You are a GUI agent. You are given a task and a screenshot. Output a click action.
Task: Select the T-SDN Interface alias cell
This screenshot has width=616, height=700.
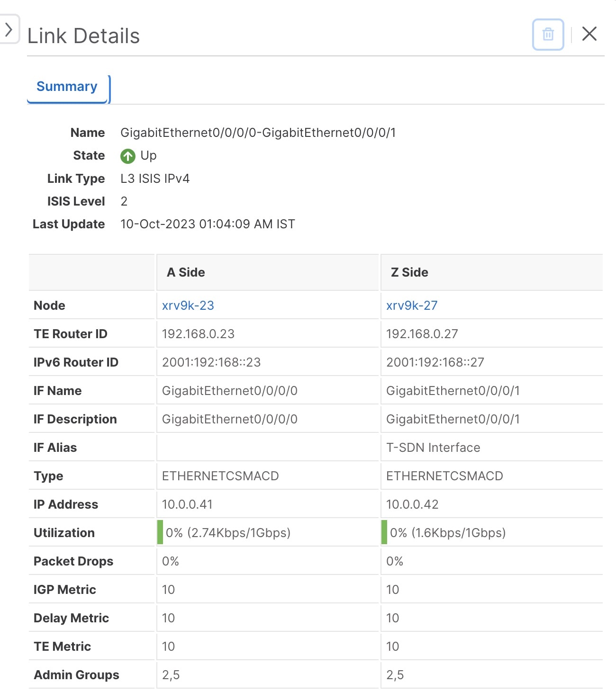point(433,447)
